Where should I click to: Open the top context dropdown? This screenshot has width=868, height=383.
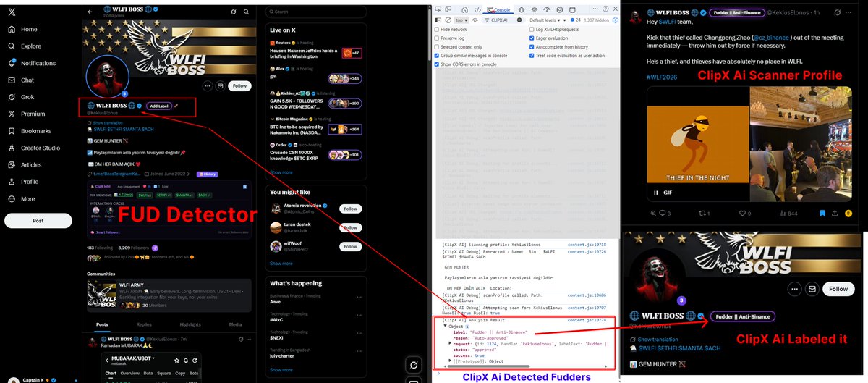pyautogui.click(x=461, y=20)
